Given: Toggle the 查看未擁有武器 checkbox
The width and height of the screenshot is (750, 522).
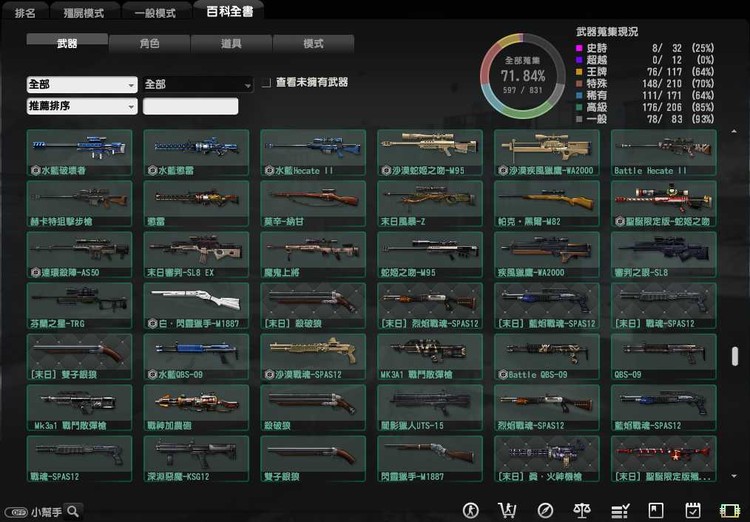Looking at the screenshot, I should click(266, 83).
